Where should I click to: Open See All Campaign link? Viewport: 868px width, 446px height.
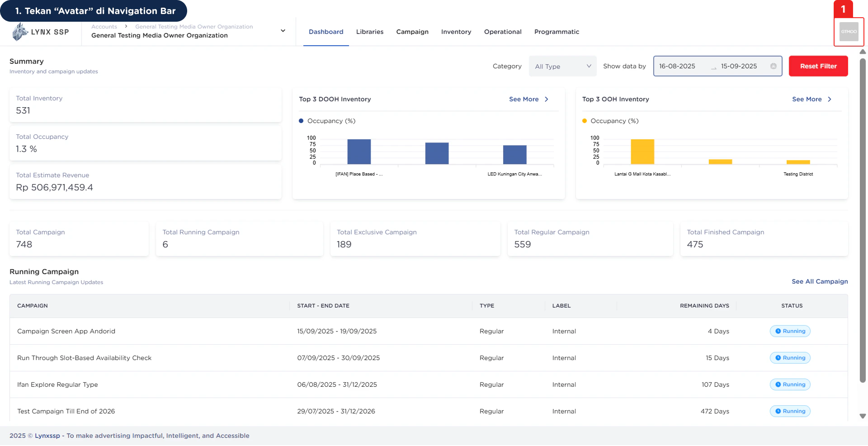(x=819, y=281)
